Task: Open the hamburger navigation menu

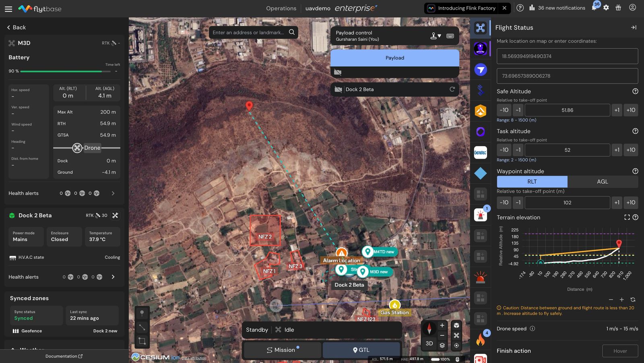Action: pyautogui.click(x=8, y=8)
